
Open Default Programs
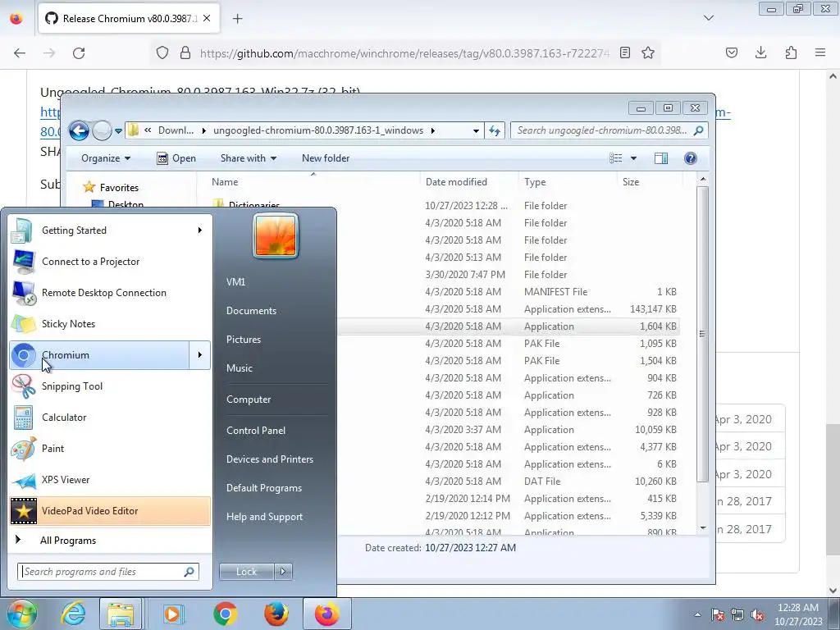tap(263, 488)
